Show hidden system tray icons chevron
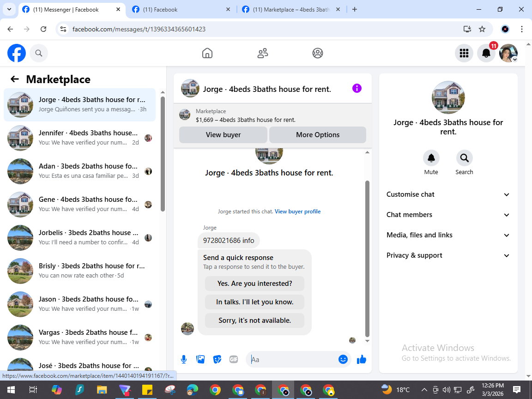This screenshot has width=532, height=399. [x=424, y=390]
